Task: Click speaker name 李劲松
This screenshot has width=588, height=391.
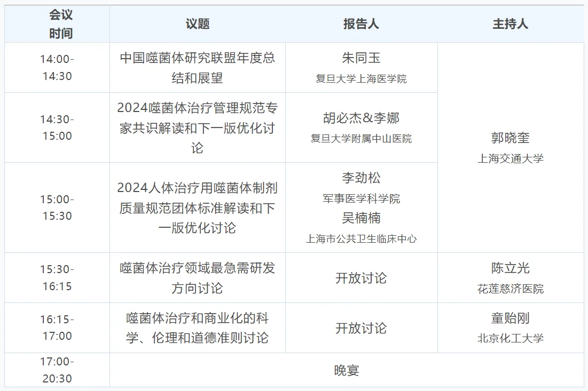Action: pos(361,178)
